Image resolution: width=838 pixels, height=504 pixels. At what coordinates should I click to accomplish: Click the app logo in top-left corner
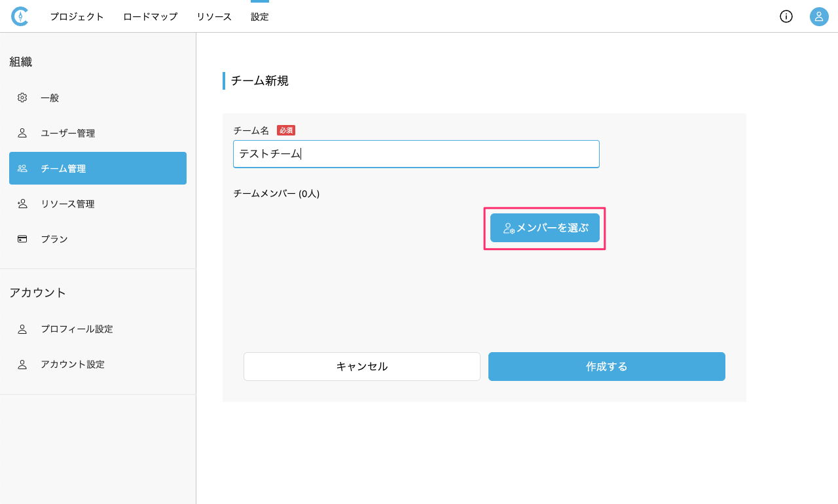click(20, 16)
